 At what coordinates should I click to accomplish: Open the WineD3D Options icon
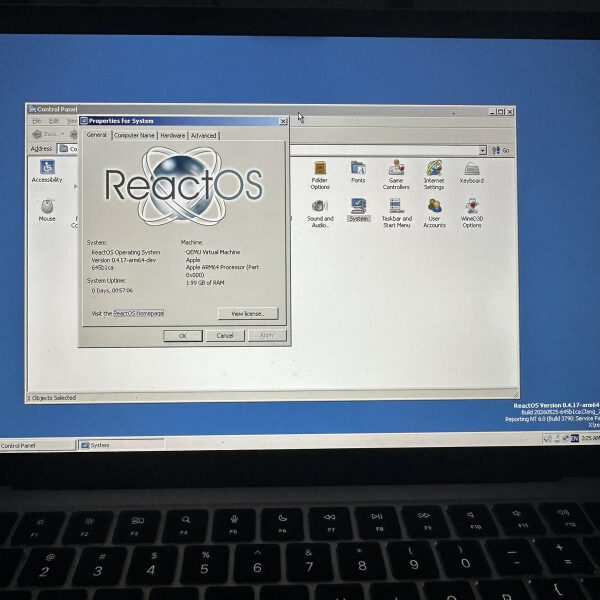click(x=472, y=214)
